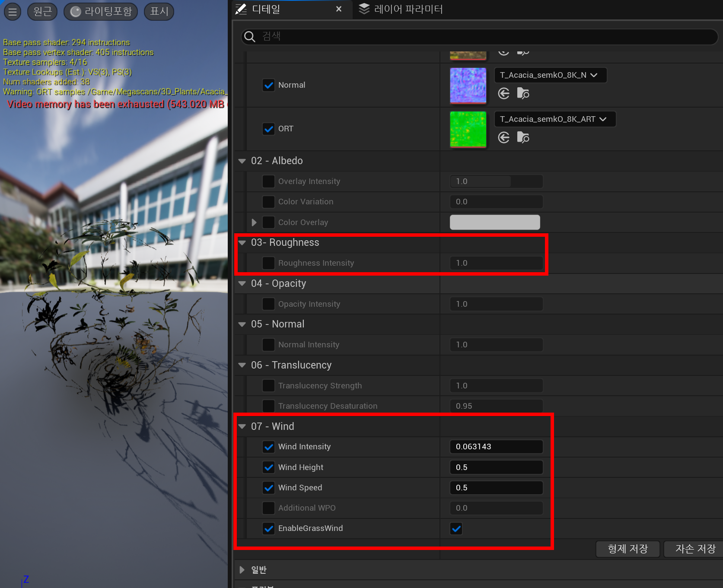Click the Normal texture thumbnail
Viewport: 723px width, 588px height.
468,86
